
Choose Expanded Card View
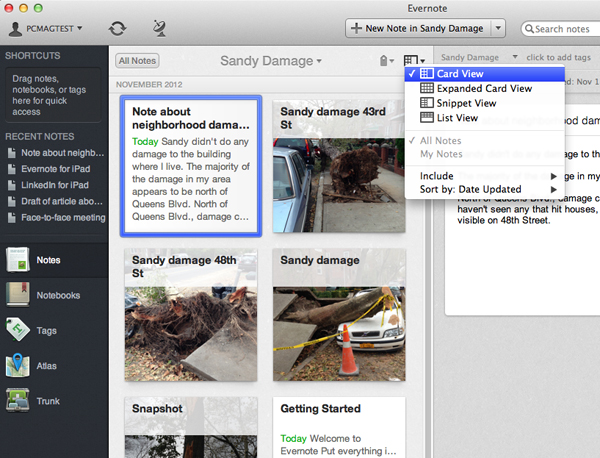click(485, 88)
